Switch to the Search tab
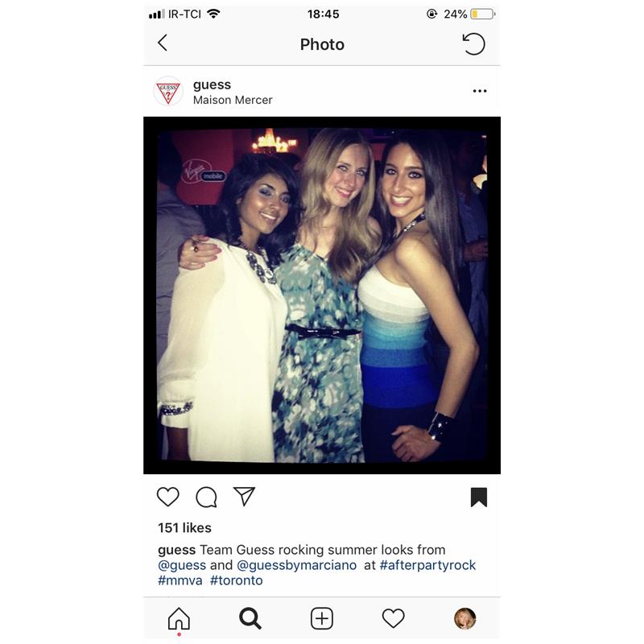Viewport: 644px width, 644px height. [250, 618]
